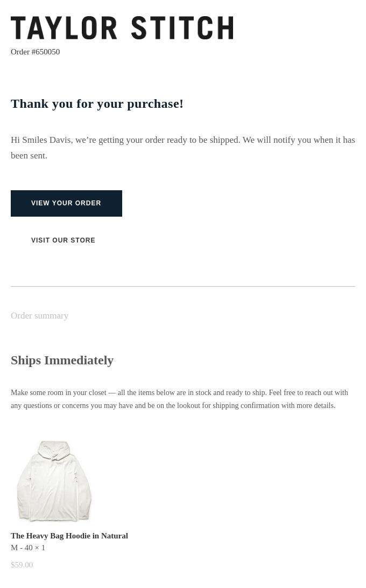Click the Thank you for your purchase heading

pos(97,103)
